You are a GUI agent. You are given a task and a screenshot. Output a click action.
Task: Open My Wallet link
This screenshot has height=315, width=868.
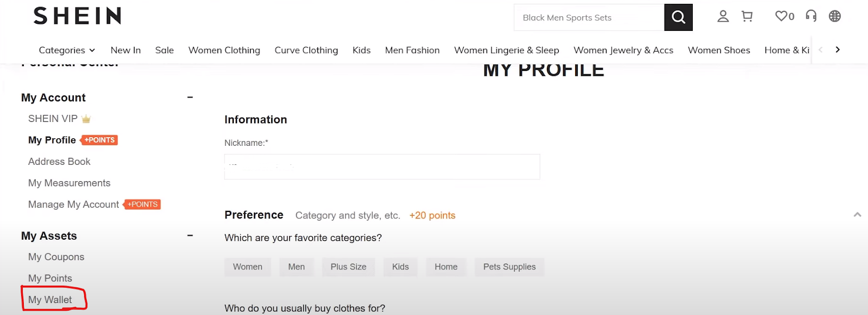pyautogui.click(x=50, y=300)
